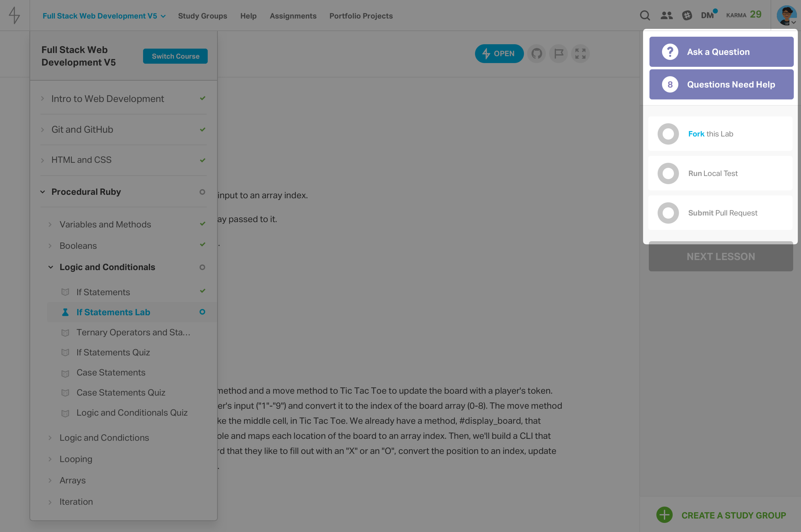Click the flag report icon
This screenshot has width=801, height=532.
click(x=558, y=54)
